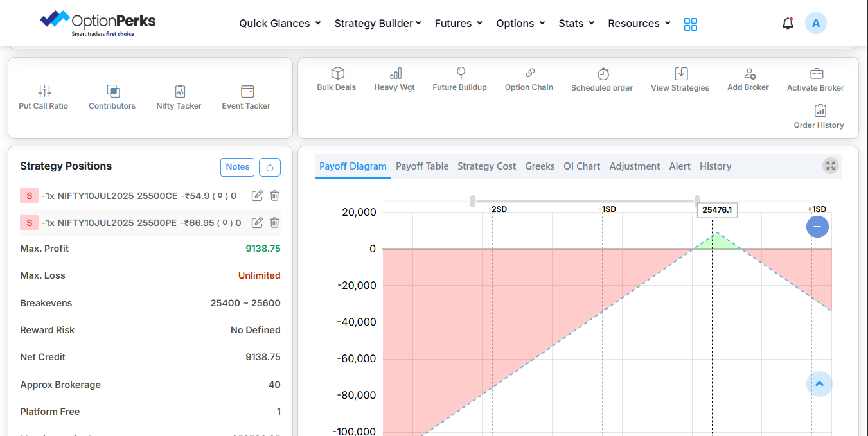
Task: Expand the Quick Glances menu
Action: [x=280, y=23]
